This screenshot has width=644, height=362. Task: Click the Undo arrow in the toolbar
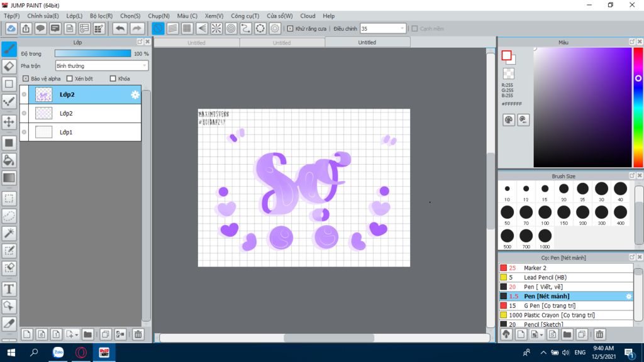120,28
